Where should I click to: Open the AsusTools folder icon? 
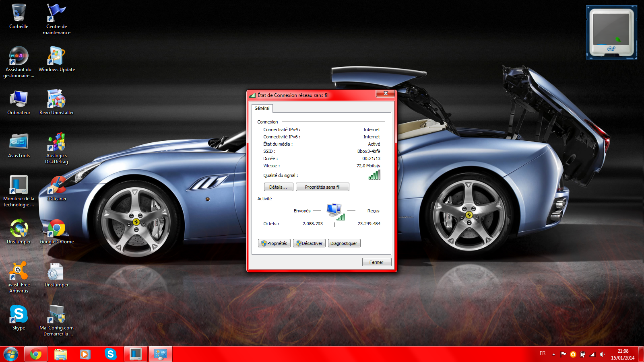(19, 145)
